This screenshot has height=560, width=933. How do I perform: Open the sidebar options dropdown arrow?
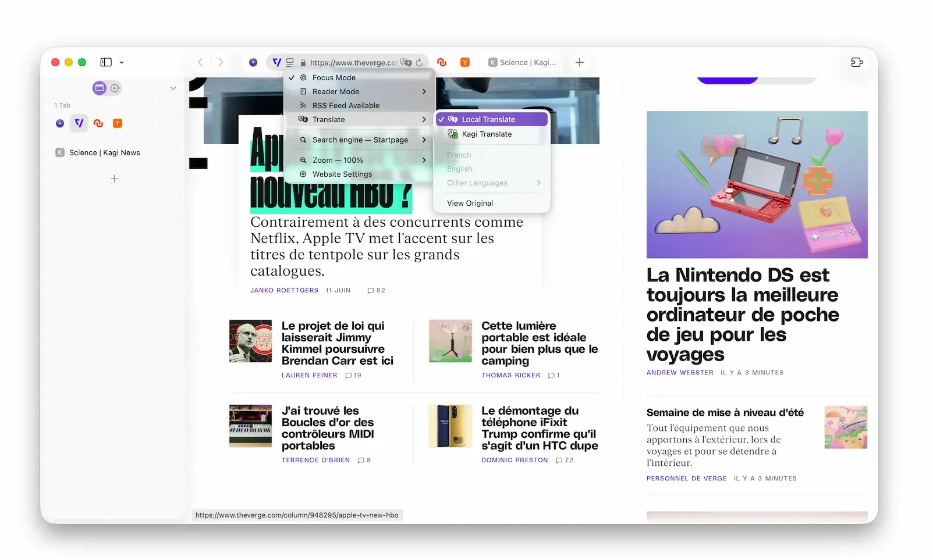pos(122,62)
